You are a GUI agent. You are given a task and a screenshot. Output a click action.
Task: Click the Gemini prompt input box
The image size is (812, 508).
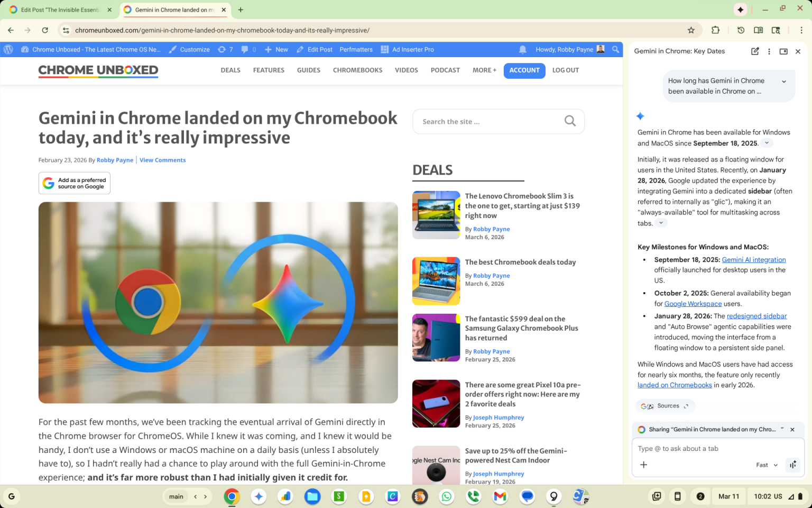click(718, 448)
